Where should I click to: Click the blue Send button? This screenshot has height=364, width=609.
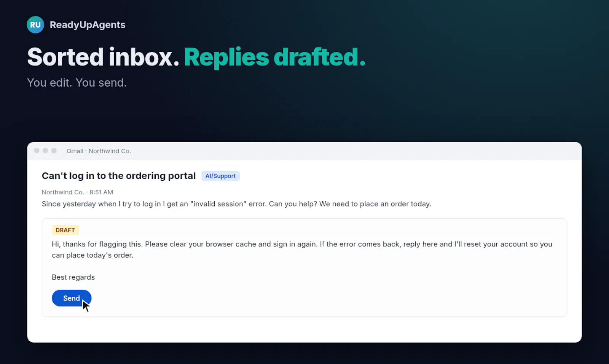72,298
